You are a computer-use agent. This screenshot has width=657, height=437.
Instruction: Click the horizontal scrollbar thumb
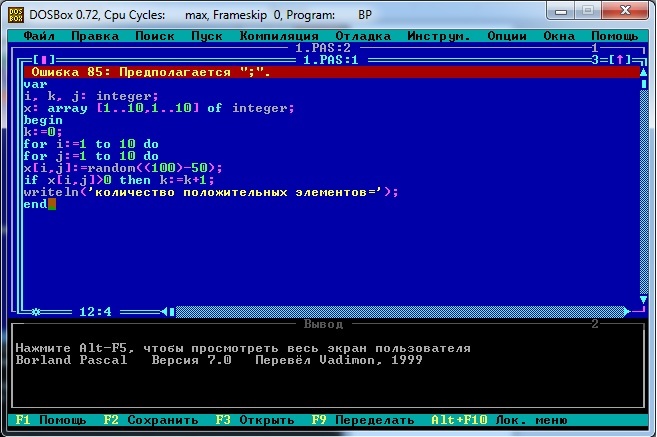172,311
